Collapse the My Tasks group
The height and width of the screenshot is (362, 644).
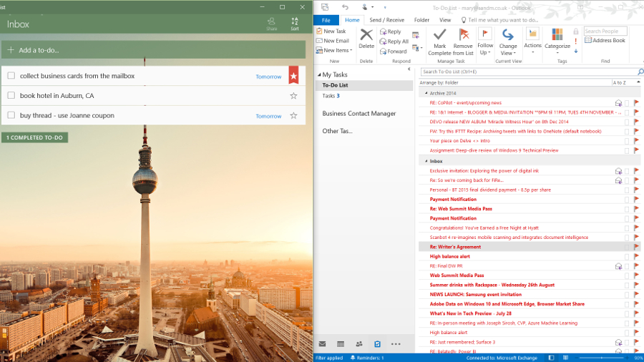(319, 74)
